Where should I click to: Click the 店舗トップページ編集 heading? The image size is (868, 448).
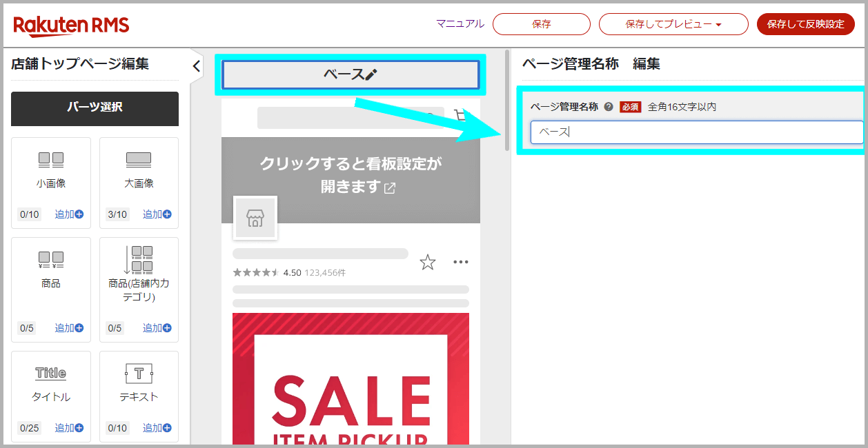click(80, 64)
